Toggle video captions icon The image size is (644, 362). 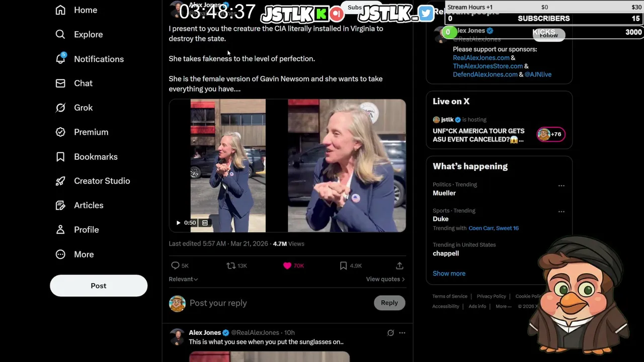coord(205,223)
